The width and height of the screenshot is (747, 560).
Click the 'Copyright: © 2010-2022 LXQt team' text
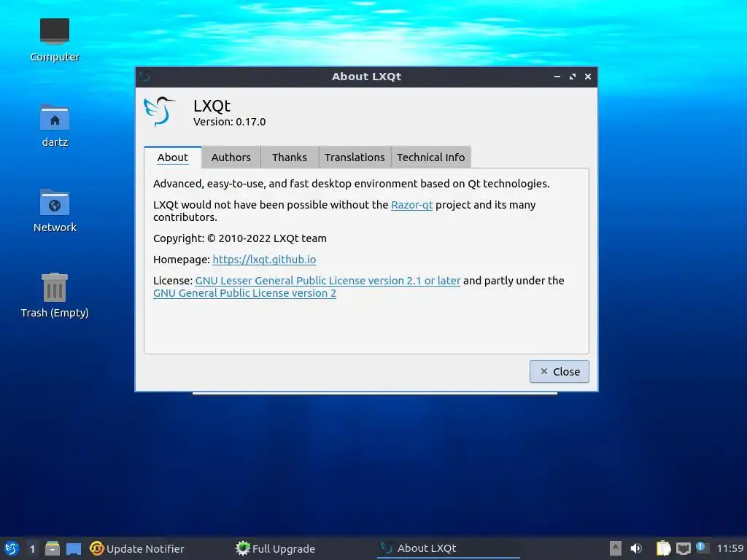point(239,238)
